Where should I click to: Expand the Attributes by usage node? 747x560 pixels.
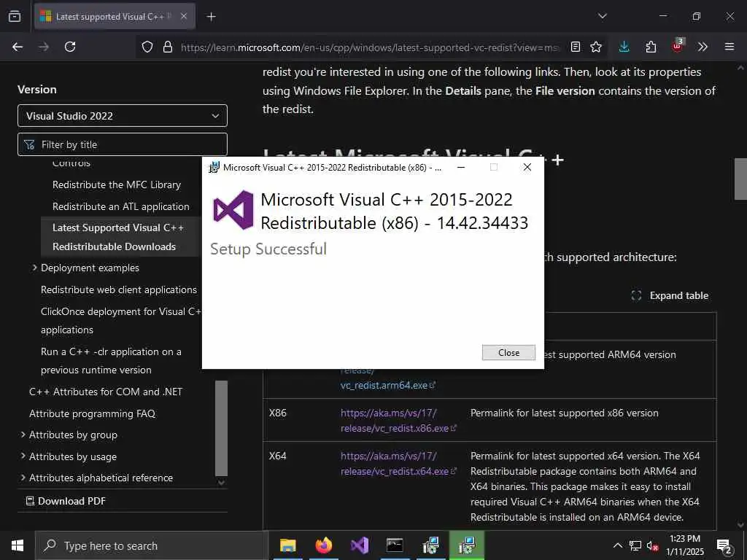point(23,456)
